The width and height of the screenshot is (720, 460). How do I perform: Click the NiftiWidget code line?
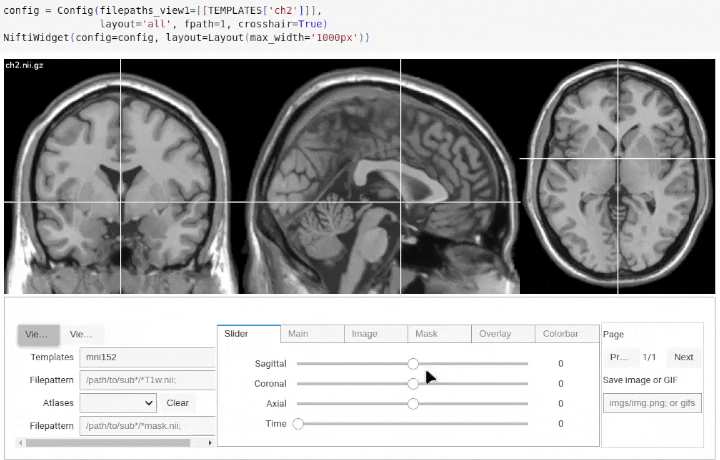pyautogui.click(x=186, y=37)
